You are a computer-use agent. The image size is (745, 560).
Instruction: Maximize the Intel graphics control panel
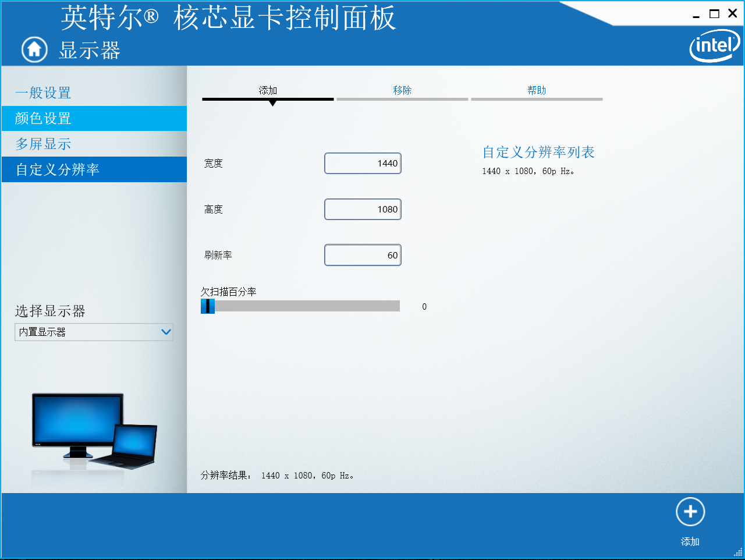(x=714, y=14)
